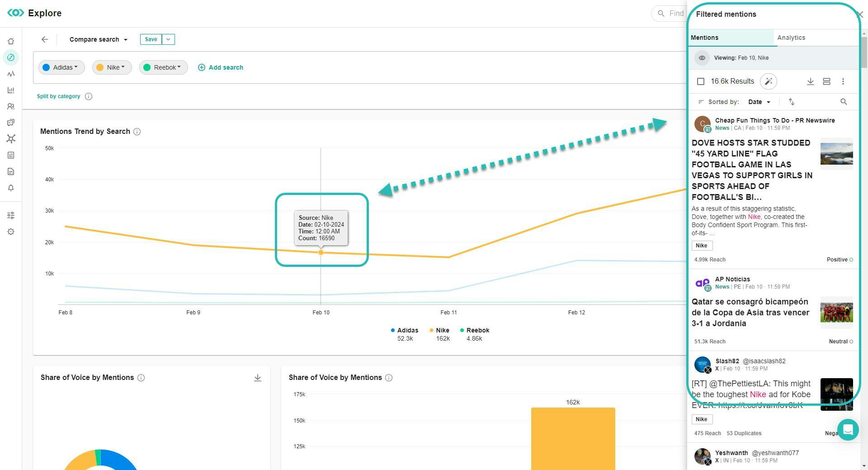Open the chat bubbles icon in sidebar
This screenshot has height=470, width=868.
point(11,123)
